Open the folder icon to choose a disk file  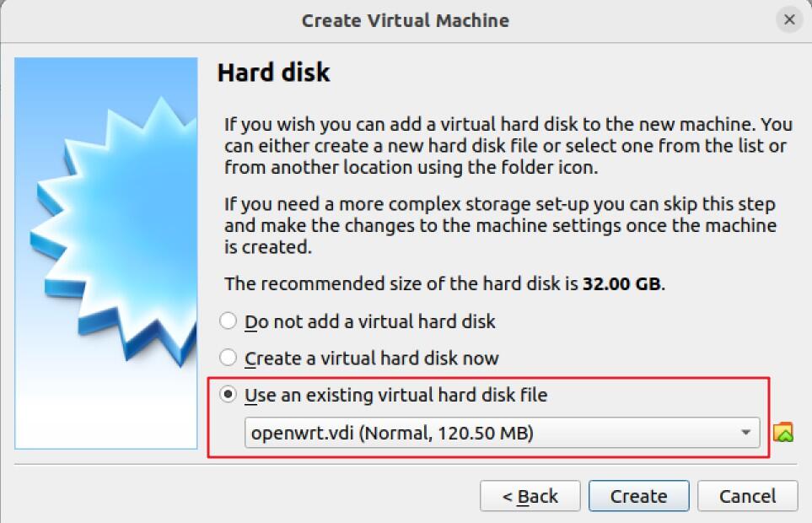point(783,432)
